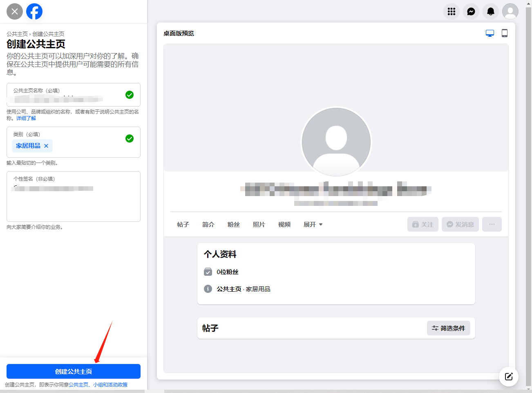532x393 pixels.
Task: Click the floating compose edit icon
Action: tap(508, 377)
